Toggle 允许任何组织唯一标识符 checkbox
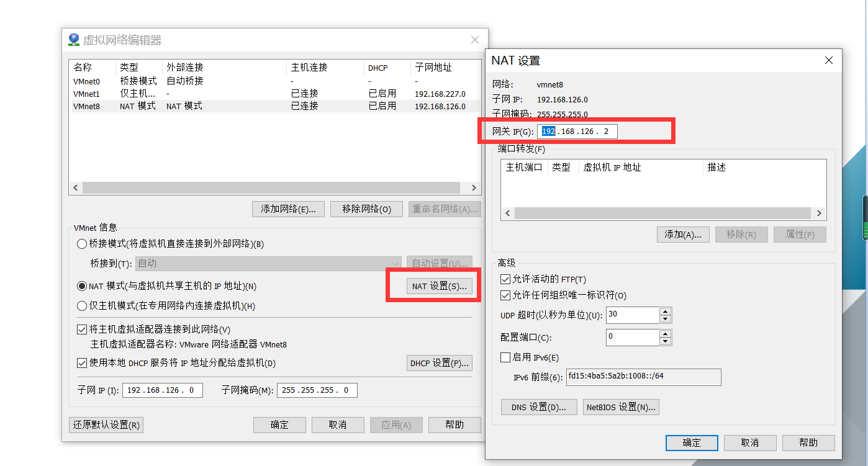The image size is (868, 466). click(x=505, y=295)
